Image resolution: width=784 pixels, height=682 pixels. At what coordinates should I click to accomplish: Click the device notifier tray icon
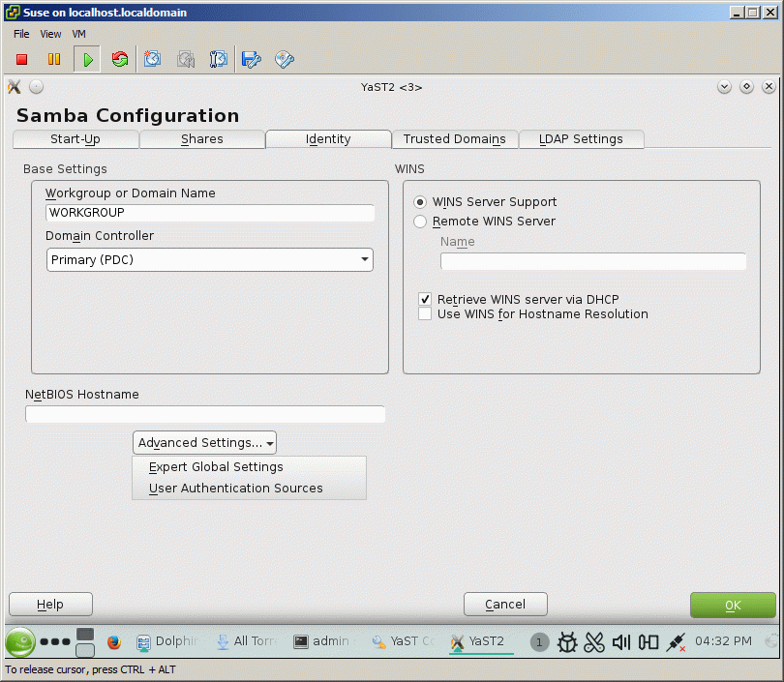[648, 642]
